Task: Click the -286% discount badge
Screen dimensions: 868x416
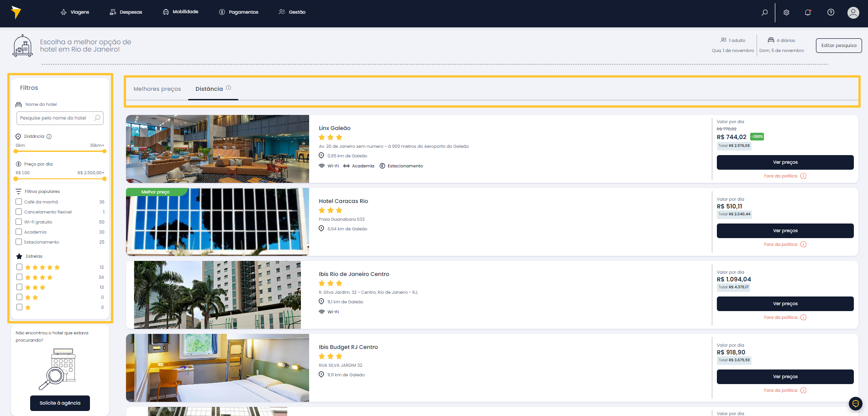Action: click(757, 136)
